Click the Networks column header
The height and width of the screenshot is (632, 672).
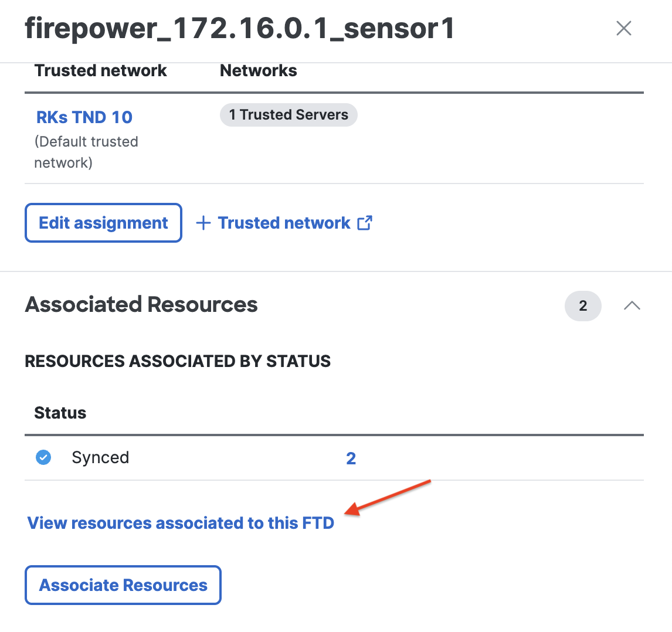point(258,71)
